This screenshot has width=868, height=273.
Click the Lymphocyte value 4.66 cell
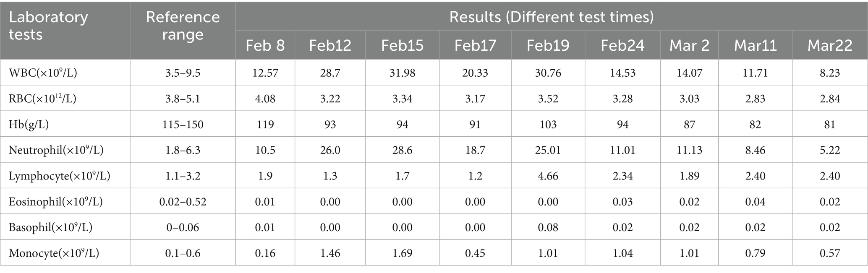click(x=548, y=176)
